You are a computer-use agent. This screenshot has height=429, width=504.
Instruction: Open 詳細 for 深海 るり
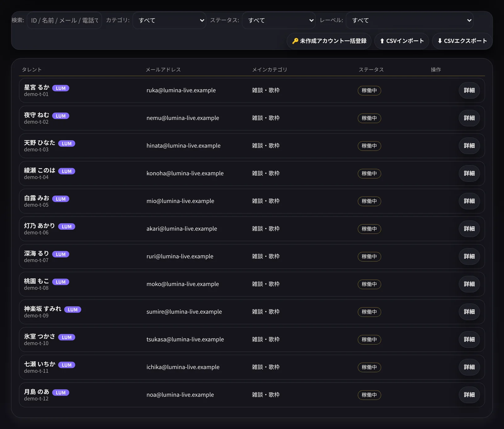coord(469,257)
